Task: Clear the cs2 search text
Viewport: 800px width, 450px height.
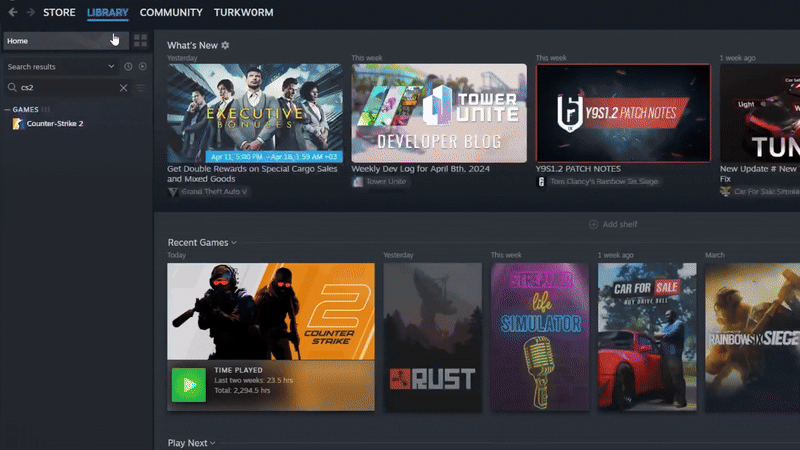Action: (123, 88)
